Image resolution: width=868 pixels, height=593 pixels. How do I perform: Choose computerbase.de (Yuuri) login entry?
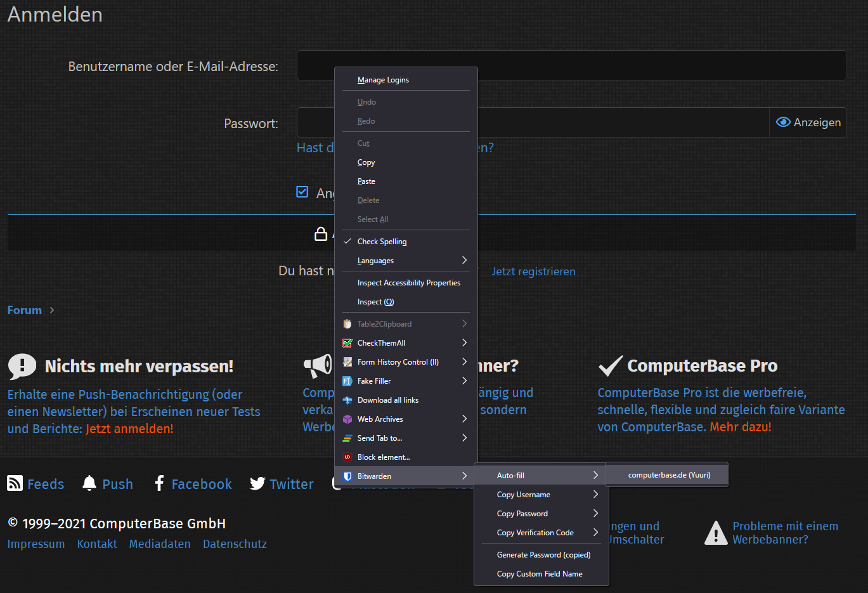(x=667, y=475)
